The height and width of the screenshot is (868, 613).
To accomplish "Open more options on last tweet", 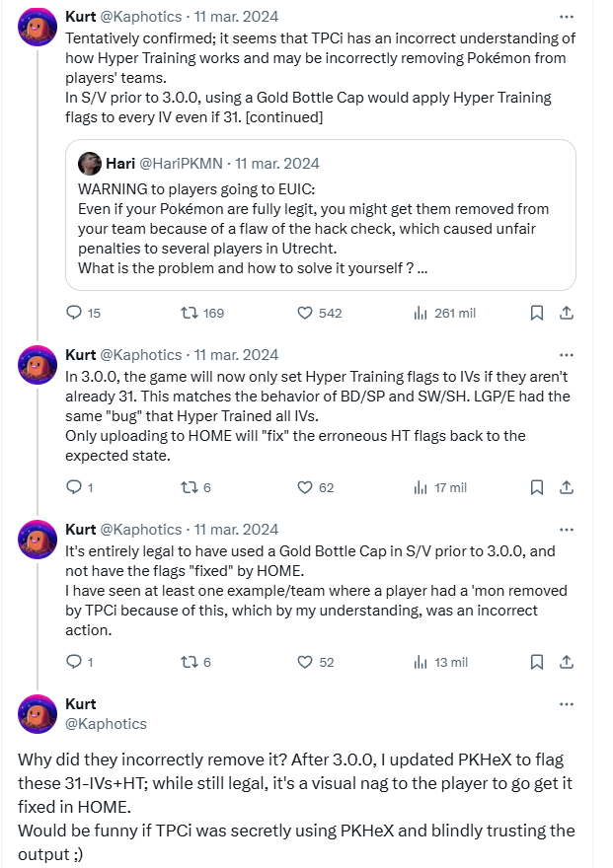I will tap(567, 704).
